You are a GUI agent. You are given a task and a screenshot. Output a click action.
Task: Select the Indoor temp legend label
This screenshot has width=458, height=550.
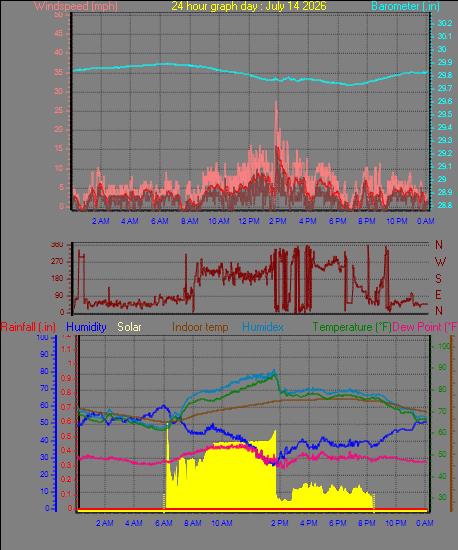200,327
